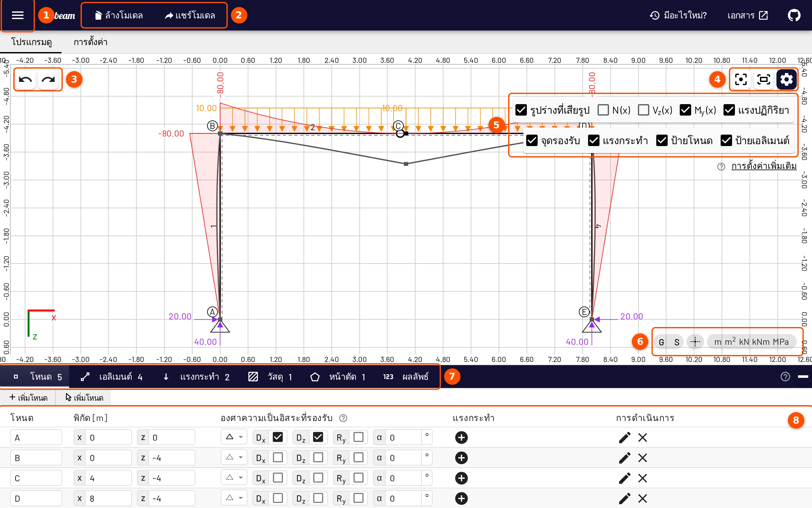Switch to the การตั้งค่า tab

pos(90,42)
